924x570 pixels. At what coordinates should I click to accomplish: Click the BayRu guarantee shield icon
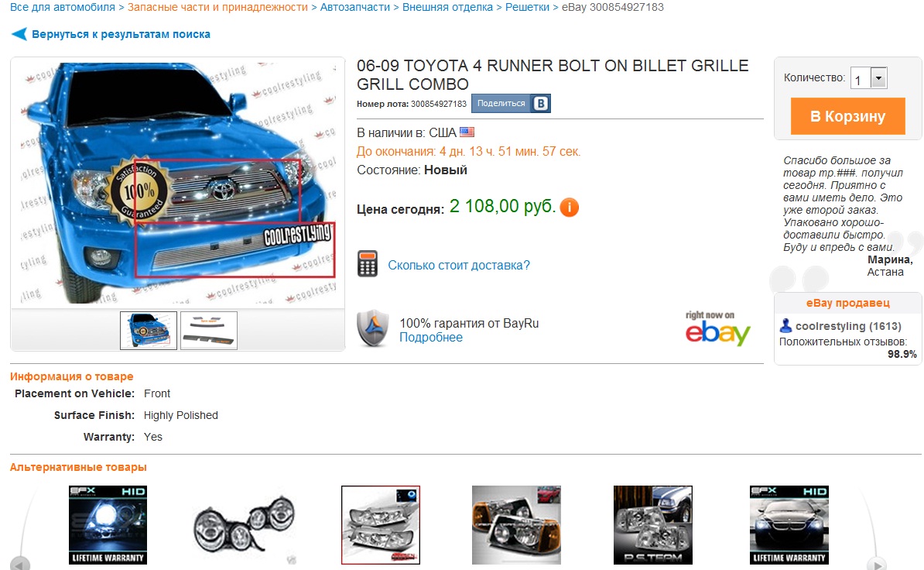373,328
